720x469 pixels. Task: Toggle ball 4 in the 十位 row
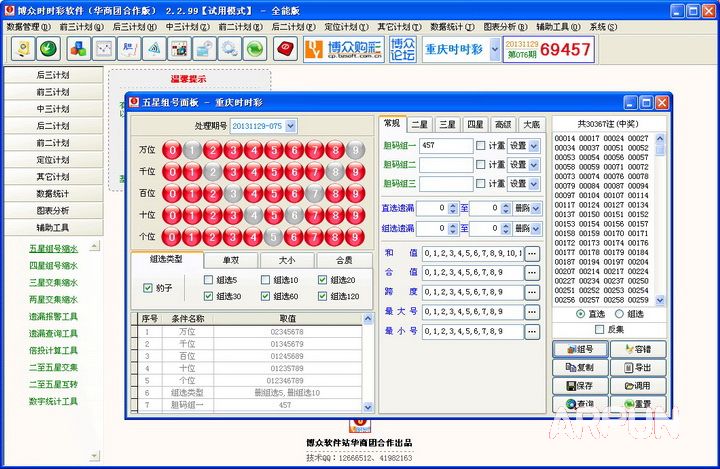253,215
